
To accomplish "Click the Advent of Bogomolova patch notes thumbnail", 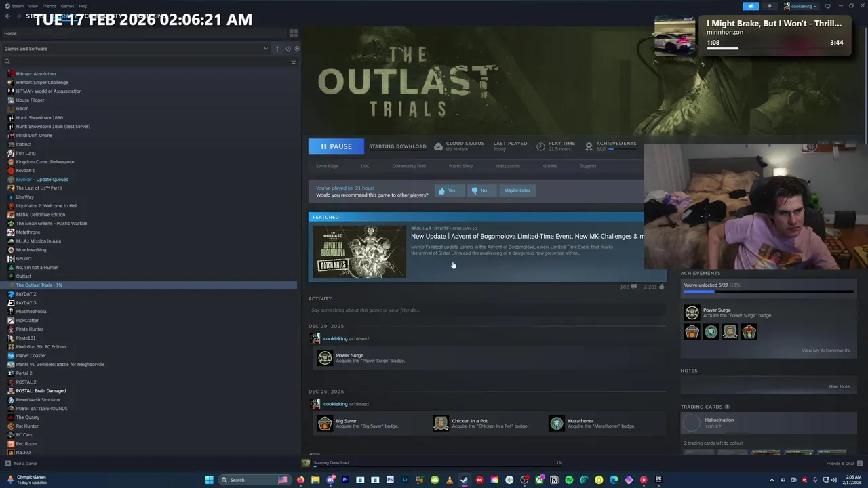I will (359, 251).
